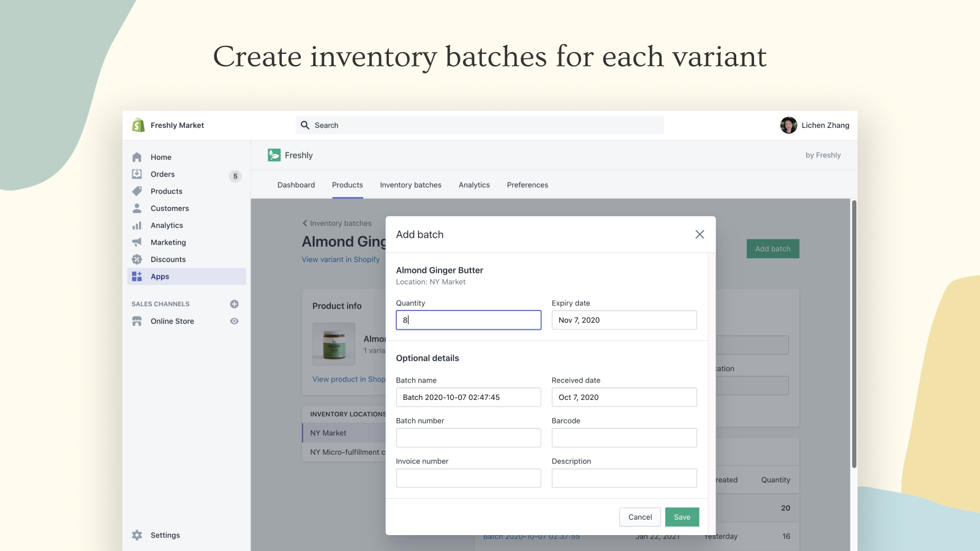Cancel the Add batch dialog
The height and width of the screenshot is (551, 980).
coord(640,517)
